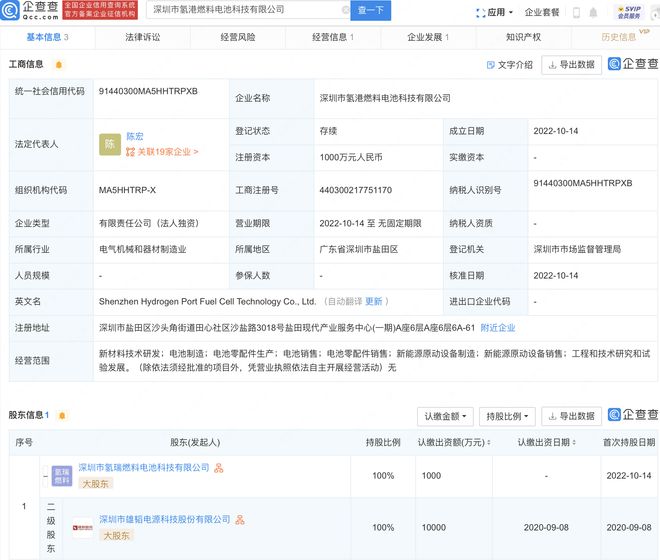This screenshot has height=560, width=660.
Task: Click the orange icon beside 股东信息
Action: pos(62,416)
